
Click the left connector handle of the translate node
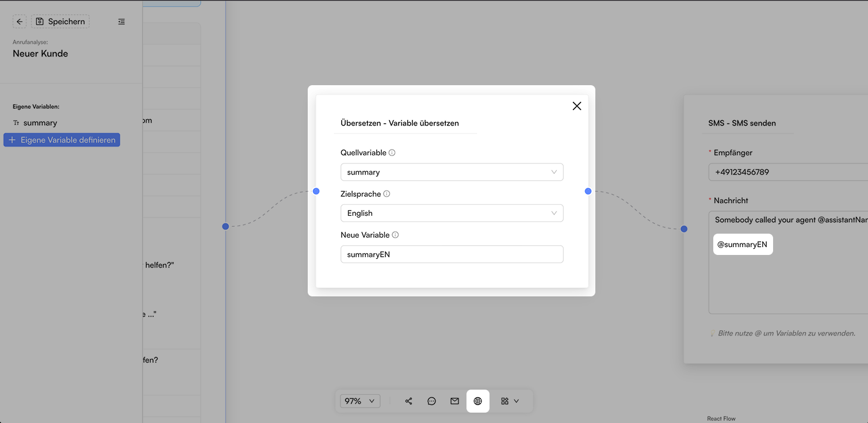point(316,191)
